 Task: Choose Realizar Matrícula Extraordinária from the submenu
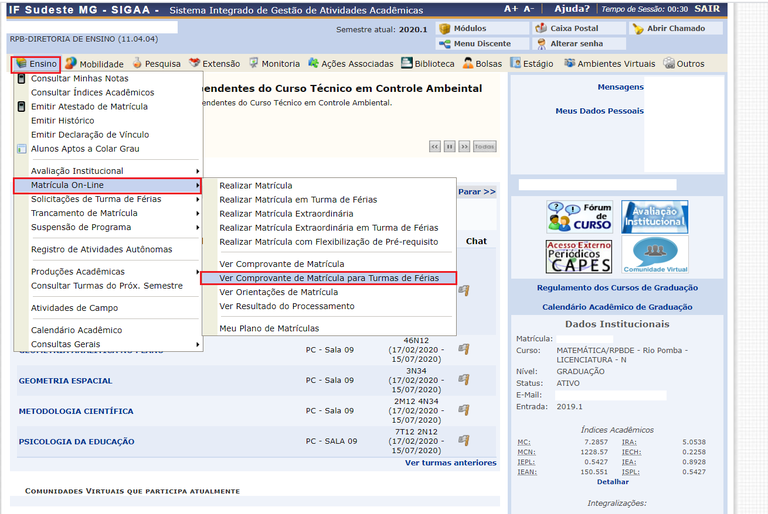pyautogui.click(x=286, y=214)
